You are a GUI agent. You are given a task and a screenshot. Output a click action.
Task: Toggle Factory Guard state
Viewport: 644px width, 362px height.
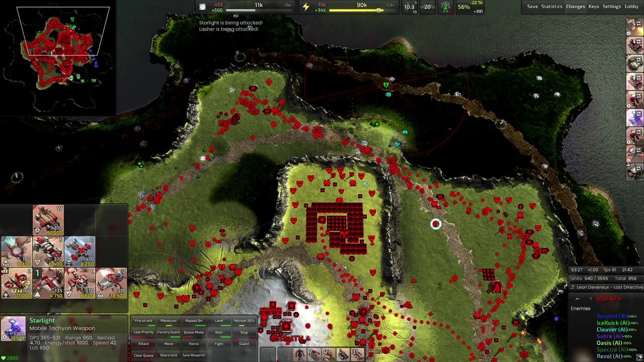click(169, 332)
